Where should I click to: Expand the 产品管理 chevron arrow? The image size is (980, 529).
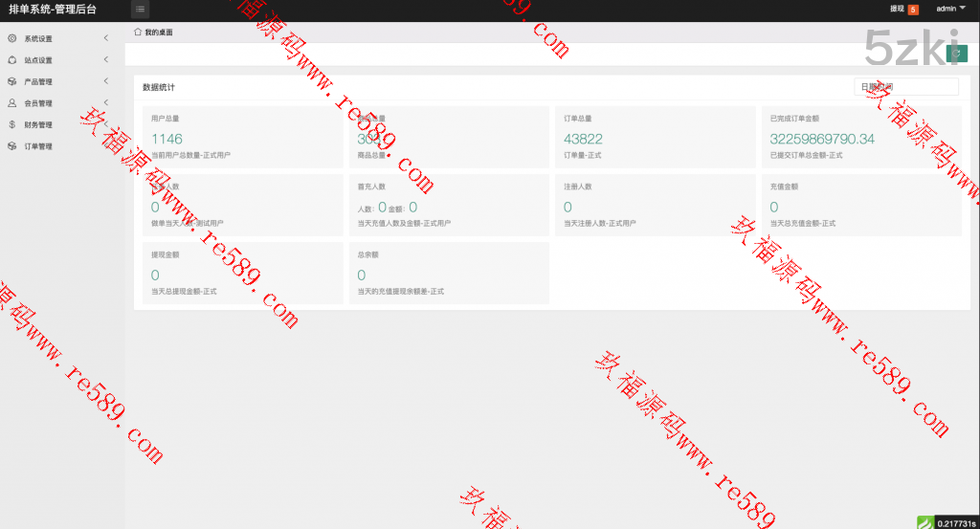point(105,82)
